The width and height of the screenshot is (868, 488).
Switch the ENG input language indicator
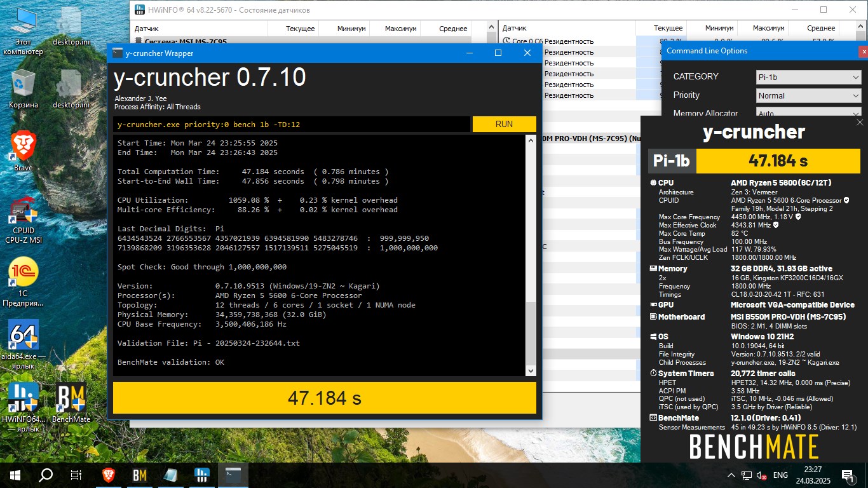(x=780, y=475)
